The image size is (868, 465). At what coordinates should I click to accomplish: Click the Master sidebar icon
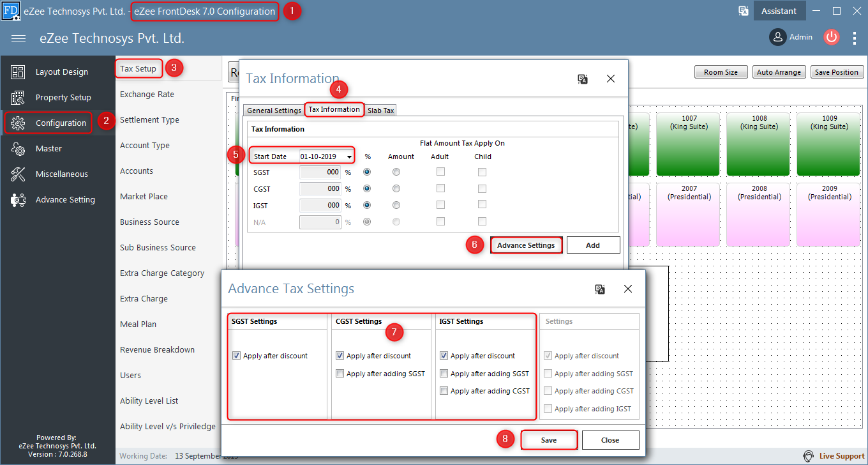point(18,149)
